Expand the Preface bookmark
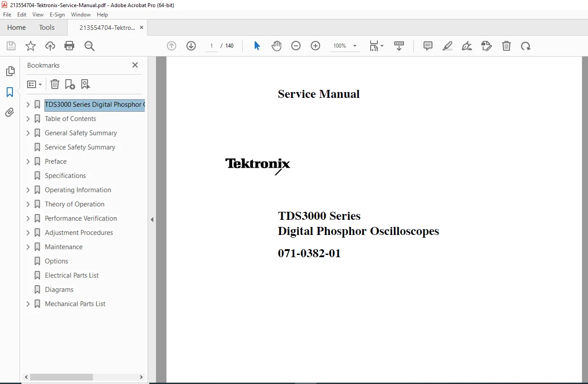The width and height of the screenshot is (588, 384). click(28, 162)
